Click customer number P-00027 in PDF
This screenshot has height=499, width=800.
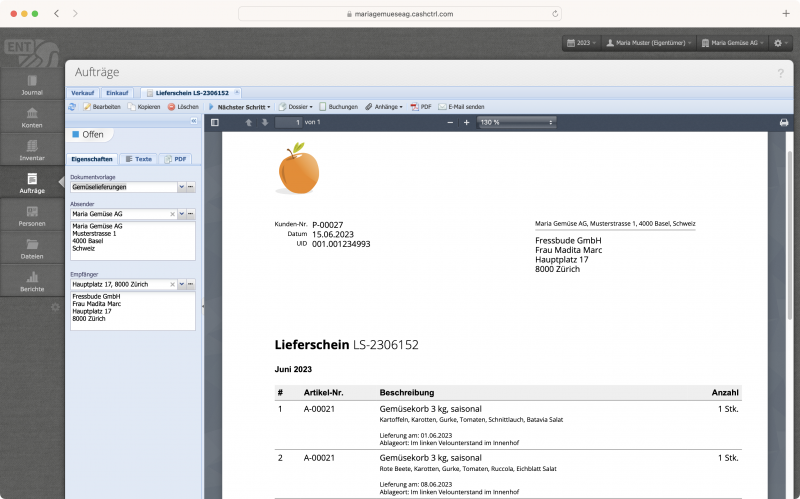pos(328,224)
